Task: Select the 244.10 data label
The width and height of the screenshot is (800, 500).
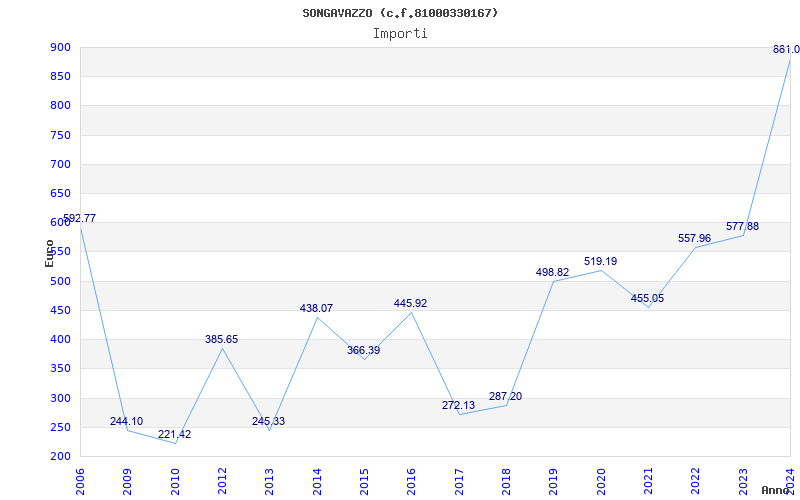Action: coord(127,421)
